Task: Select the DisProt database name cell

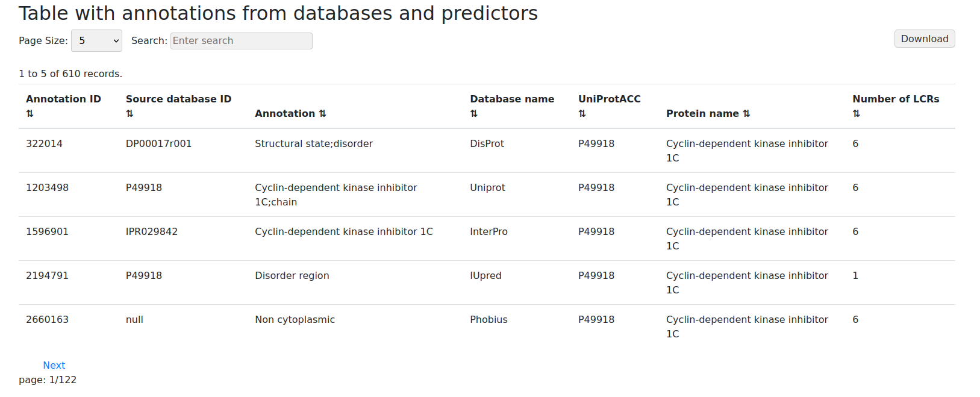Action: [487, 144]
